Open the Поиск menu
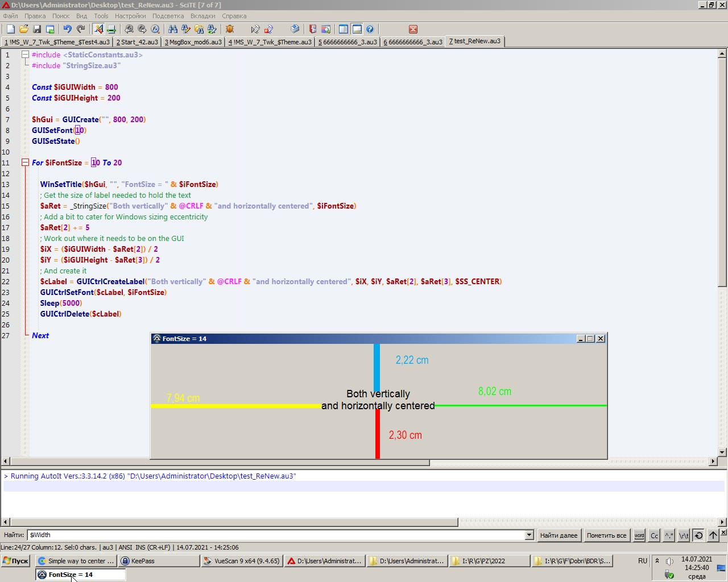Screen dimensions: 728x582 [61, 16]
